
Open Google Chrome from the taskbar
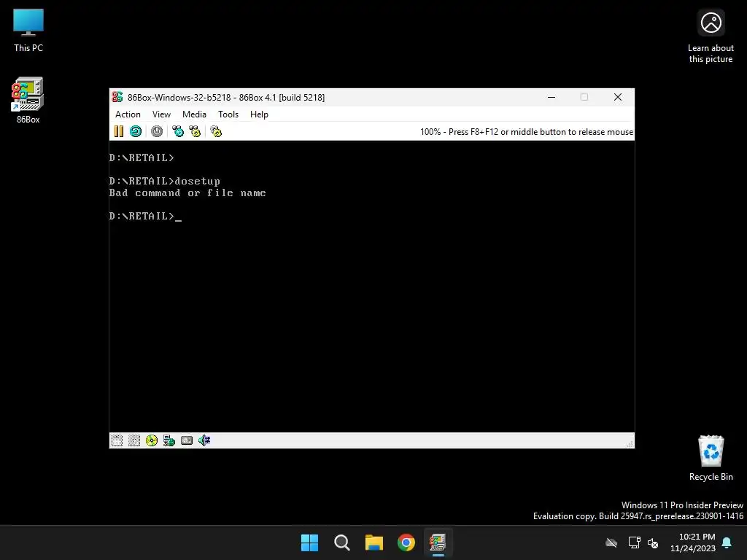406,542
